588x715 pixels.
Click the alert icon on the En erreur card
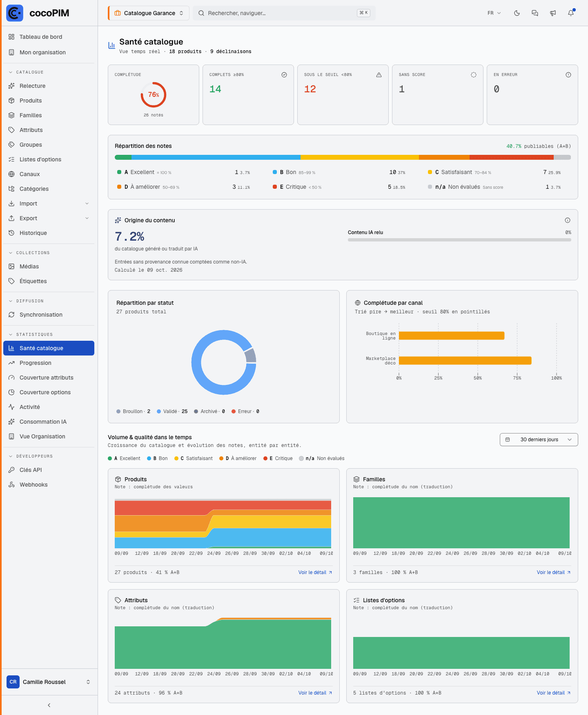click(x=568, y=75)
